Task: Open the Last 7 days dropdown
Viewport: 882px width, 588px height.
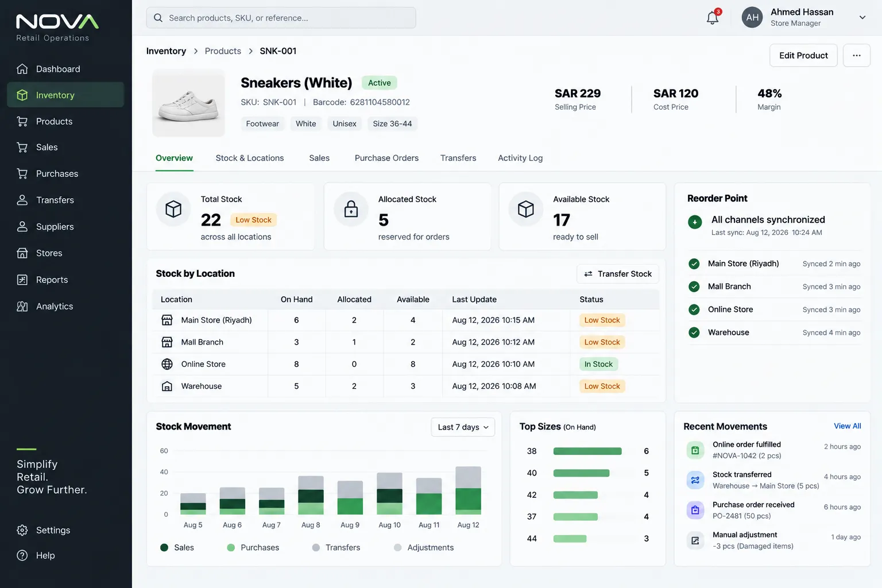Action: (463, 427)
